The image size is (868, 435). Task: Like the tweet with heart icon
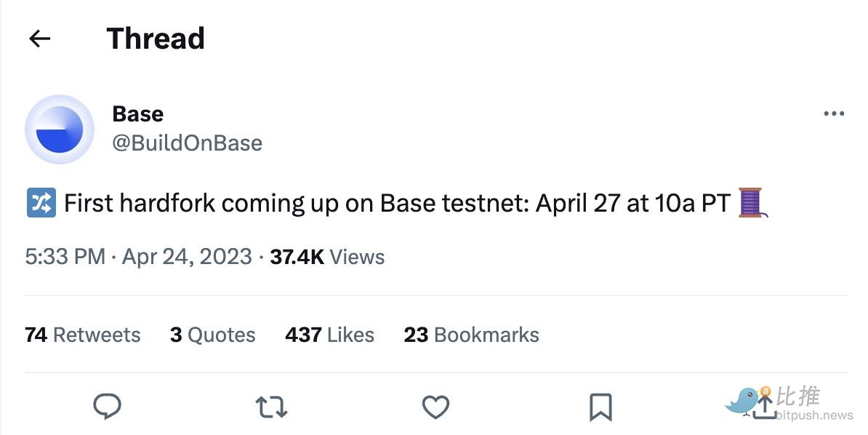(x=435, y=407)
